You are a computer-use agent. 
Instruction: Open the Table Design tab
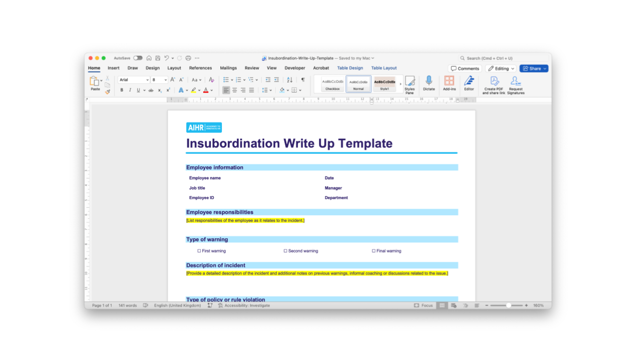tap(350, 68)
